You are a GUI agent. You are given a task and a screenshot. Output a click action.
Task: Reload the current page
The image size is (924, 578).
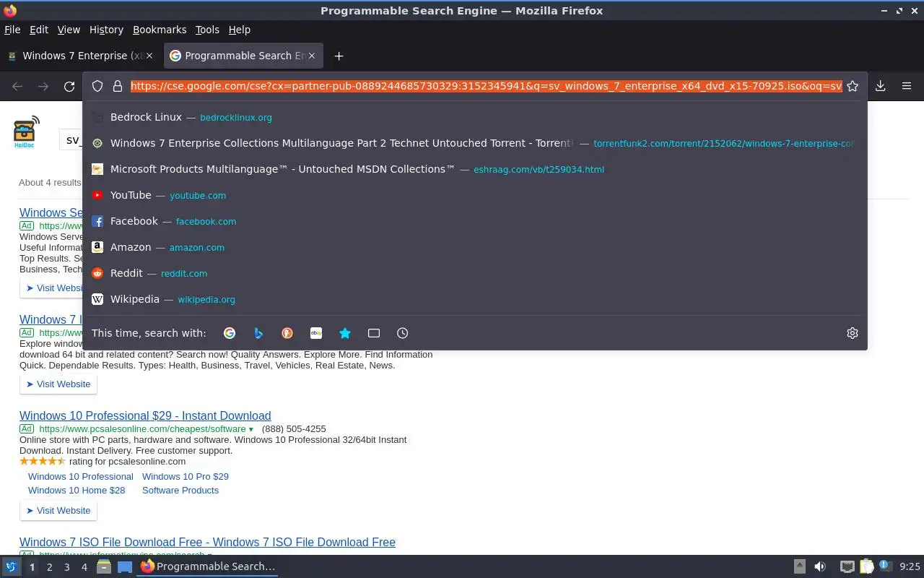[69, 86]
